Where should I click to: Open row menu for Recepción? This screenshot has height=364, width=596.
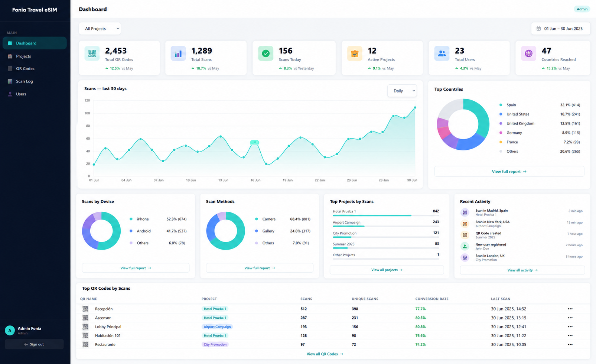click(x=570, y=309)
